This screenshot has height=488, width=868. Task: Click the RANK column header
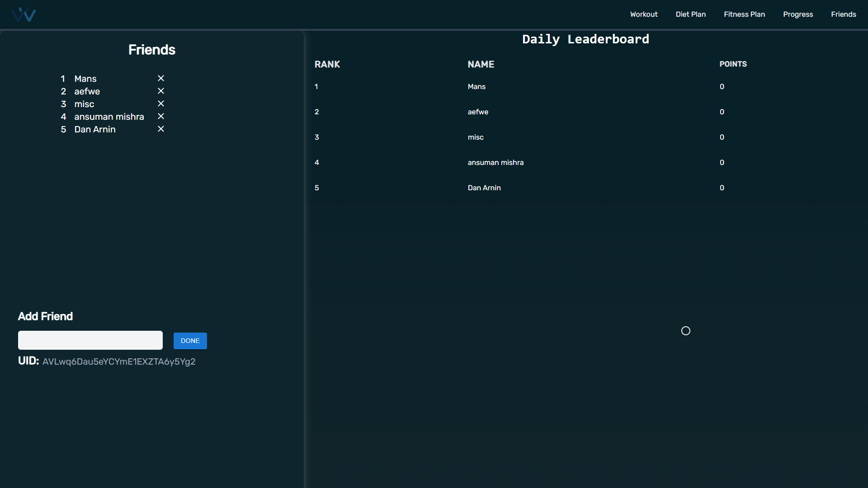click(x=327, y=65)
